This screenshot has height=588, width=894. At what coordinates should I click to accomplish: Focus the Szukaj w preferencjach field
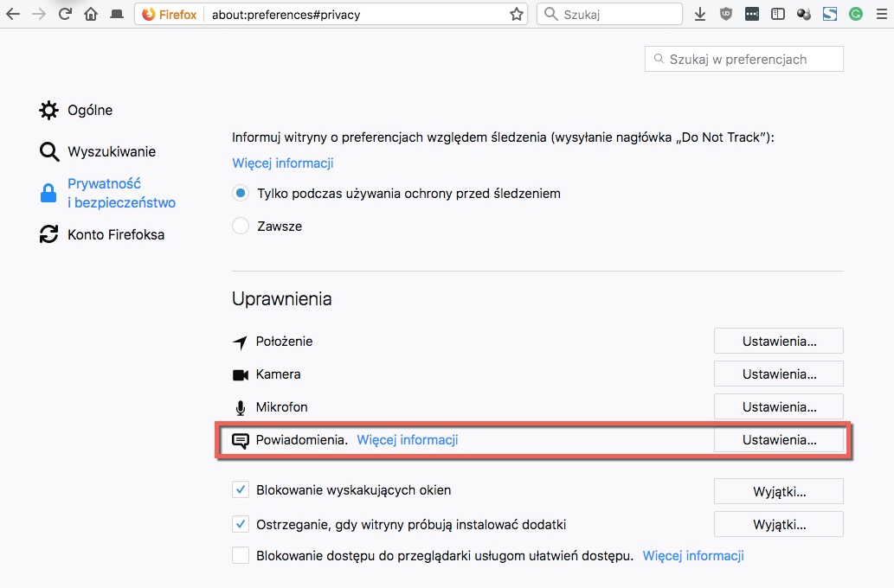[744, 59]
